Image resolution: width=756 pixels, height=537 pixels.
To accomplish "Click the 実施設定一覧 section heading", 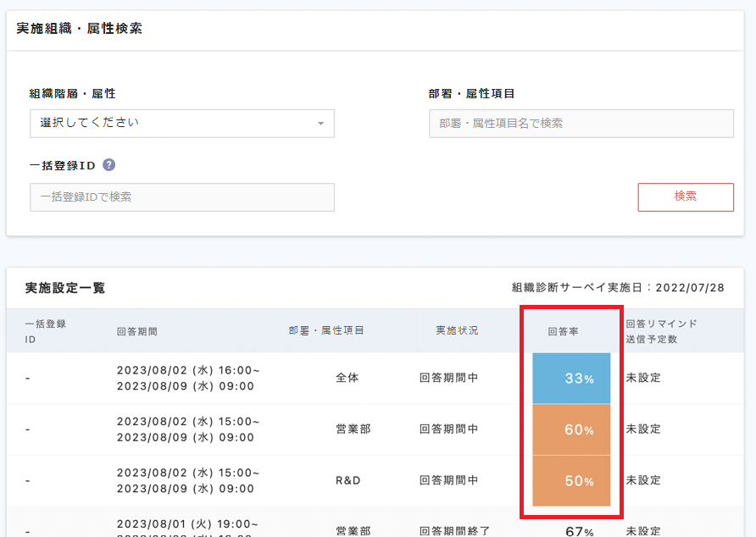I will point(65,288).
